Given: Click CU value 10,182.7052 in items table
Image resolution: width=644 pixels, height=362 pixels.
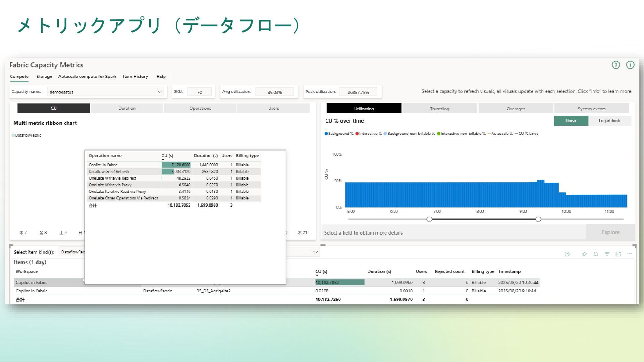Looking at the screenshot, I should tap(327, 283).
